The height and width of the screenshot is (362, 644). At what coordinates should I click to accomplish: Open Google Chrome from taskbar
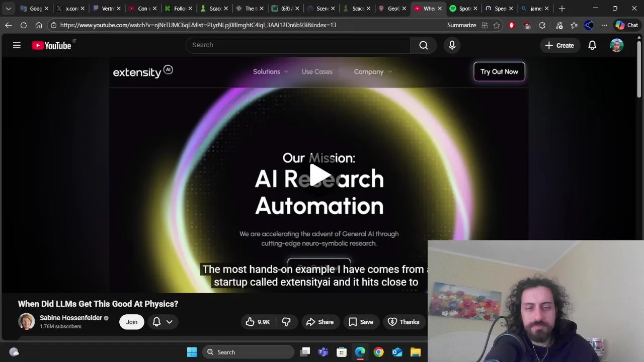point(378,352)
